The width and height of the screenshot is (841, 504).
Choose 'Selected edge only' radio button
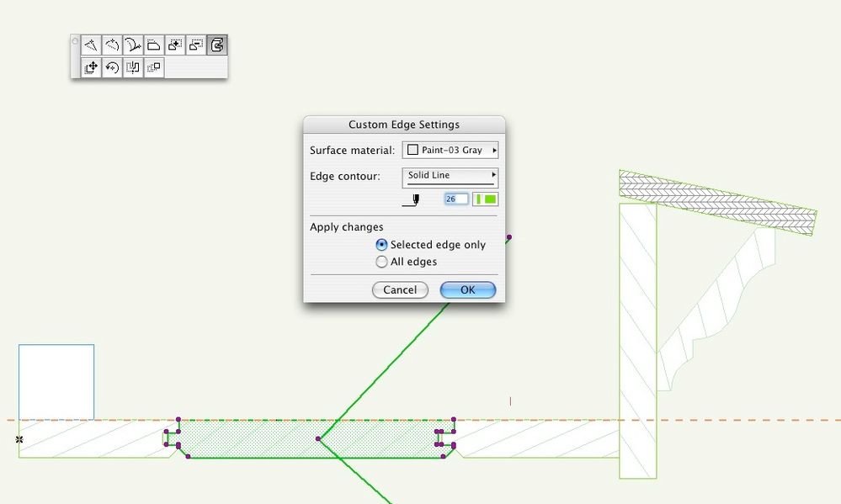381,245
